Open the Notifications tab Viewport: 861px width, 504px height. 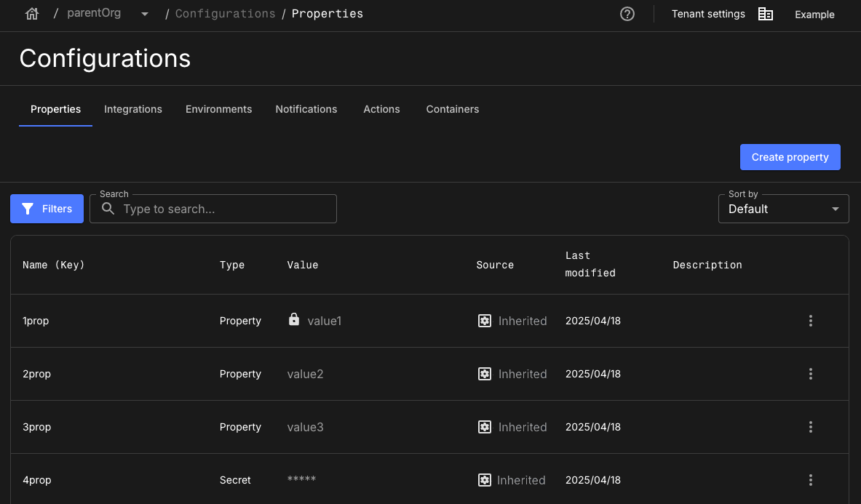coord(306,109)
